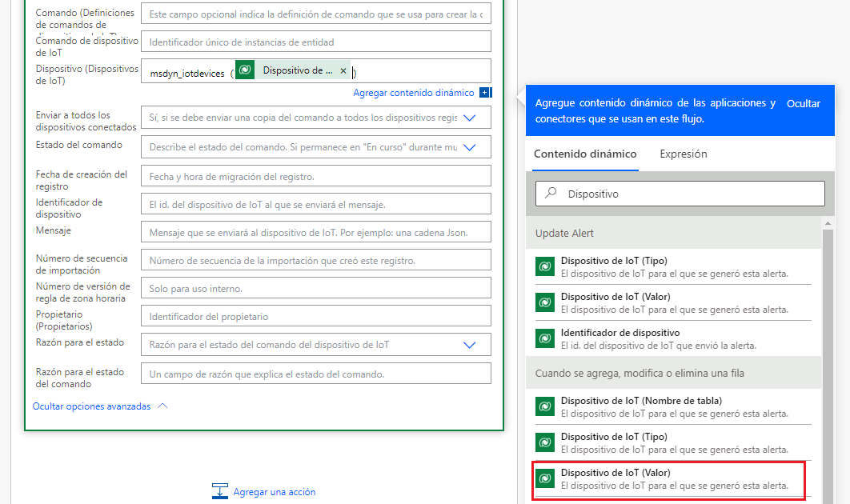This screenshot has height=504, width=850.
Task: Click the magnifier icon in the search box
Action: (551, 193)
